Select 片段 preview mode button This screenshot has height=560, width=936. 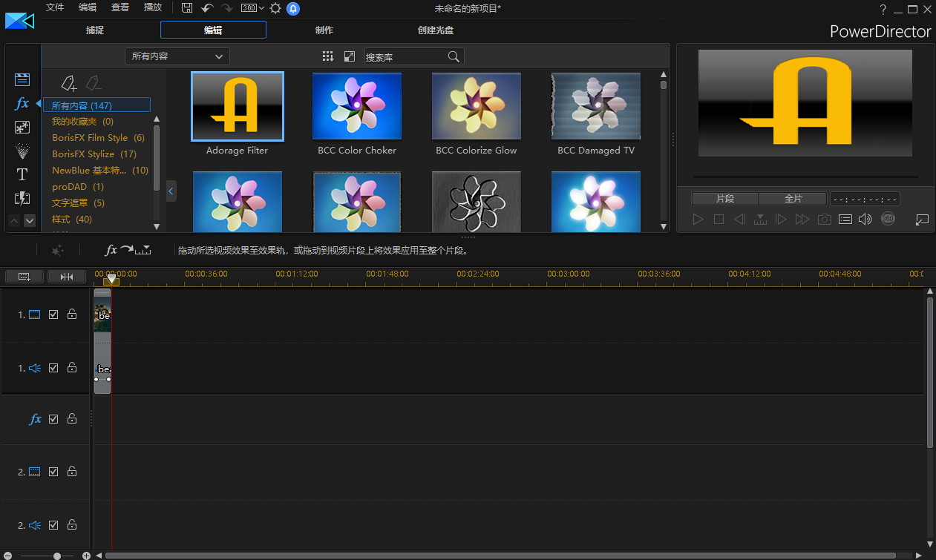(725, 199)
